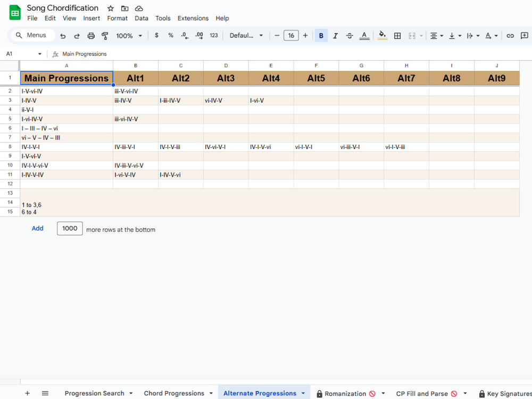The image size is (532, 399).
Task: Star the Song Chordification document
Action: (110, 9)
